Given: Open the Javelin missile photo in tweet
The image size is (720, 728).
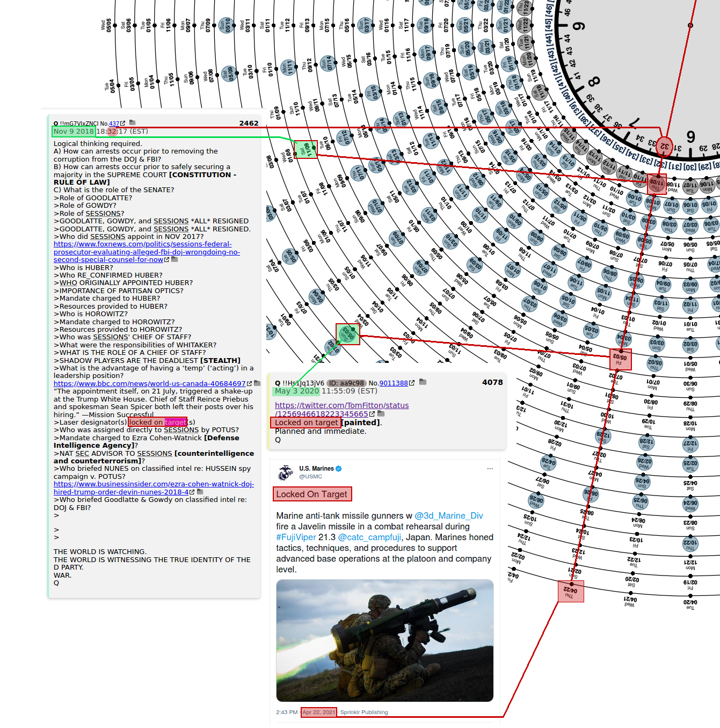Looking at the screenshot, I should [x=384, y=640].
